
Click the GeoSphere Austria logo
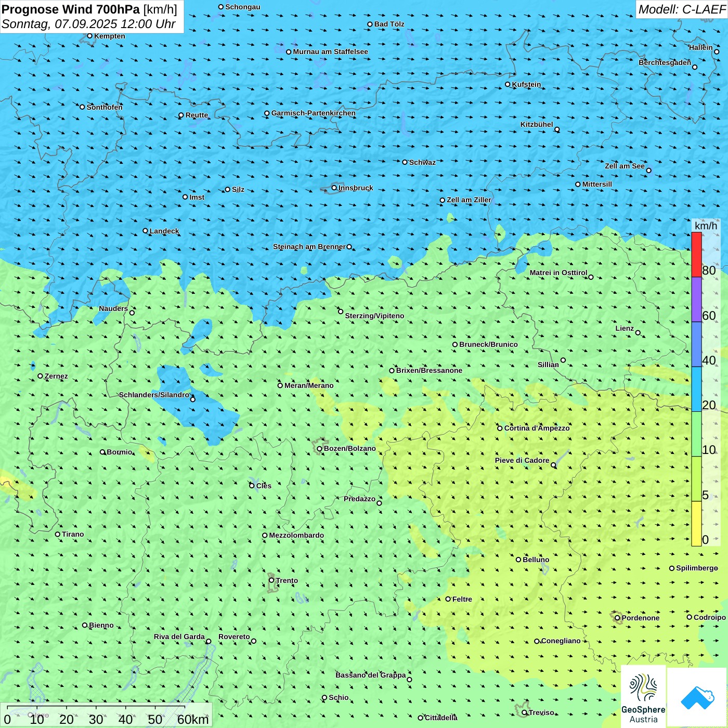tap(643, 697)
